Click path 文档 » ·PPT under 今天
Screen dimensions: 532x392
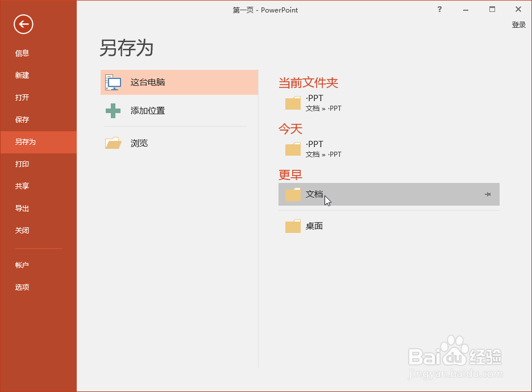tap(323, 155)
